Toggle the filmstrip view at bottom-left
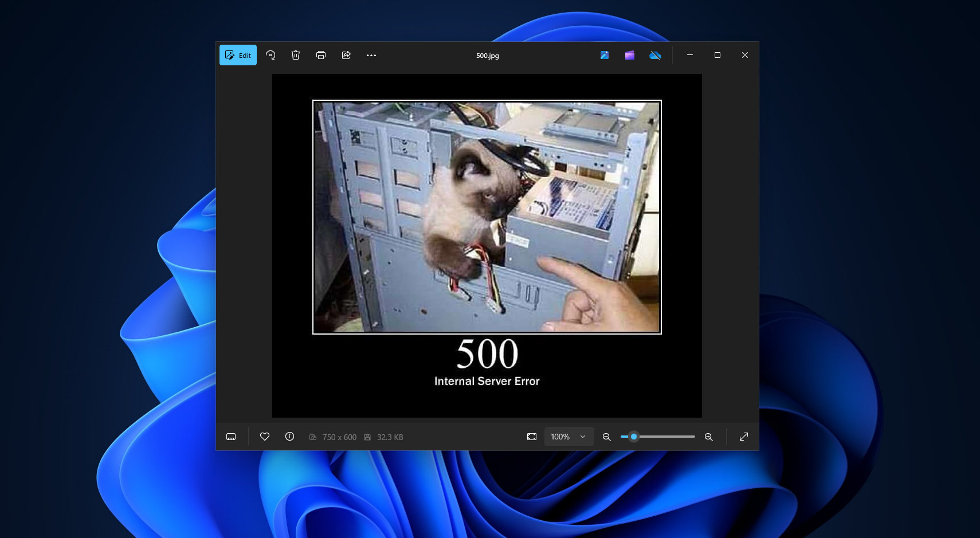Viewport: 980px width, 538px height. coord(231,437)
